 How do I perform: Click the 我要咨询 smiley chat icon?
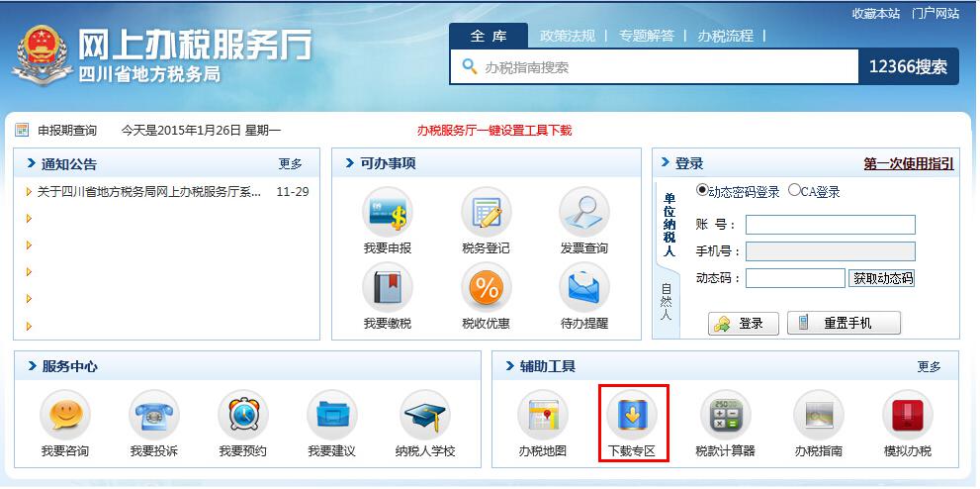click(65, 415)
